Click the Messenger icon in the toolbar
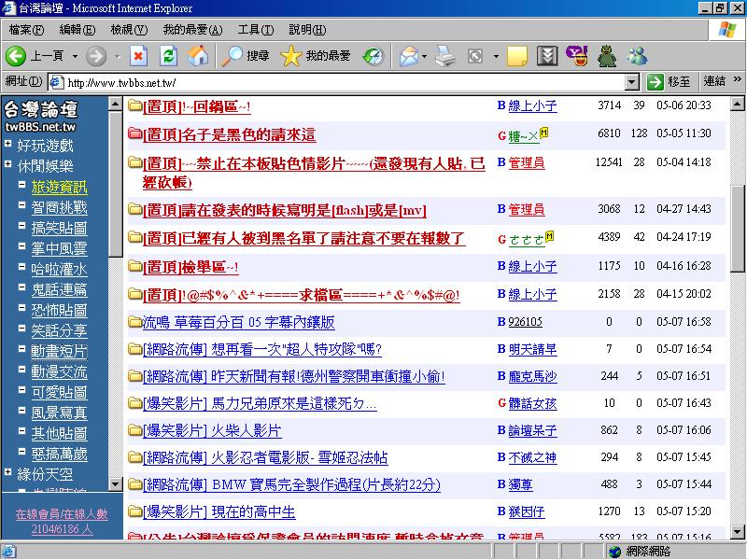The width and height of the screenshot is (747, 560). [x=638, y=56]
